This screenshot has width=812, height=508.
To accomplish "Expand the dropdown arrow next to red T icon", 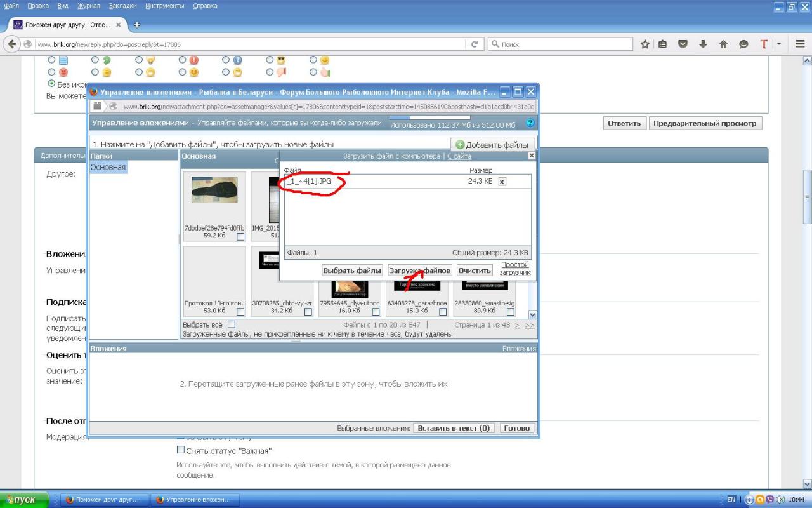I will coord(778,44).
